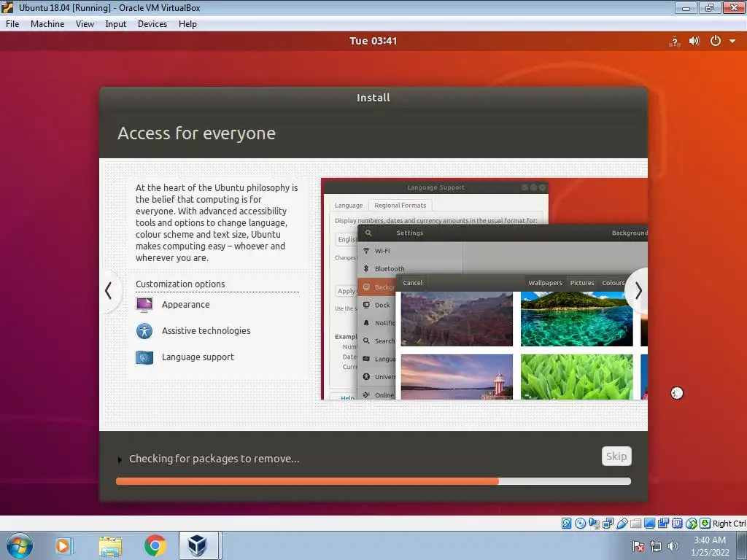Click the Assistive technologies icon
The width and height of the screenshot is (747, 560).
pyautogui.click(x=144, y=330)
